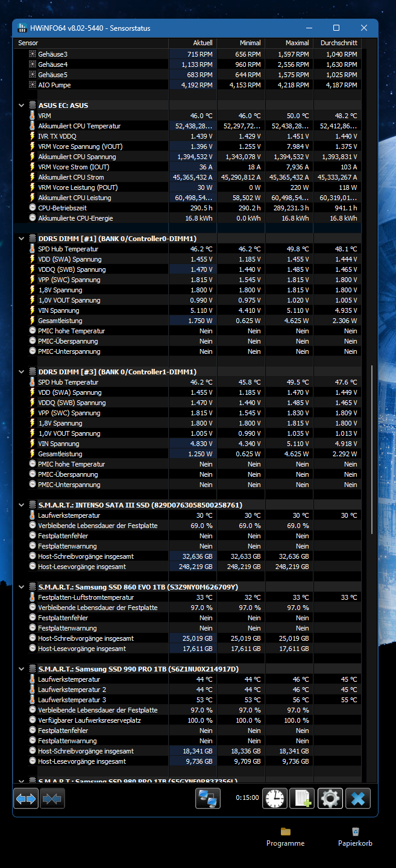
Task: Click the 0:15:00 timer display
Action: point(247,797)
